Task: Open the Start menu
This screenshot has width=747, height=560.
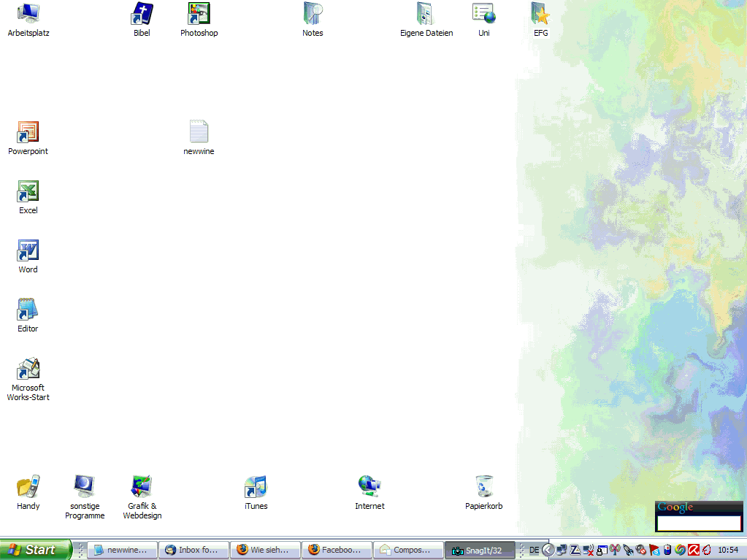Action: coord(35,550)
